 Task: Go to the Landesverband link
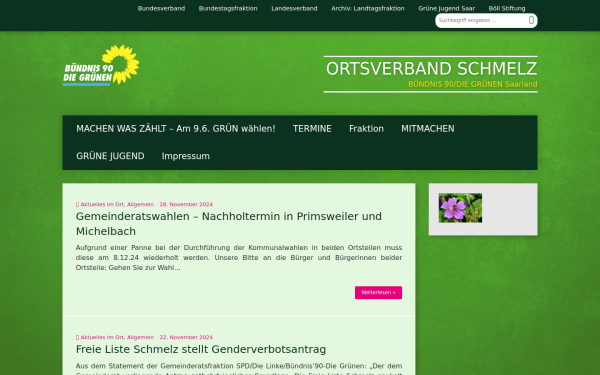point(294,8)
